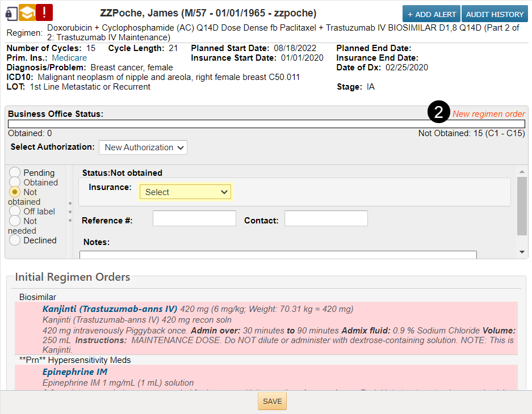The width and height of the screenshot is (532, 414).
Task: Select the Pending radio button
Action: click(x=15, y=173)
